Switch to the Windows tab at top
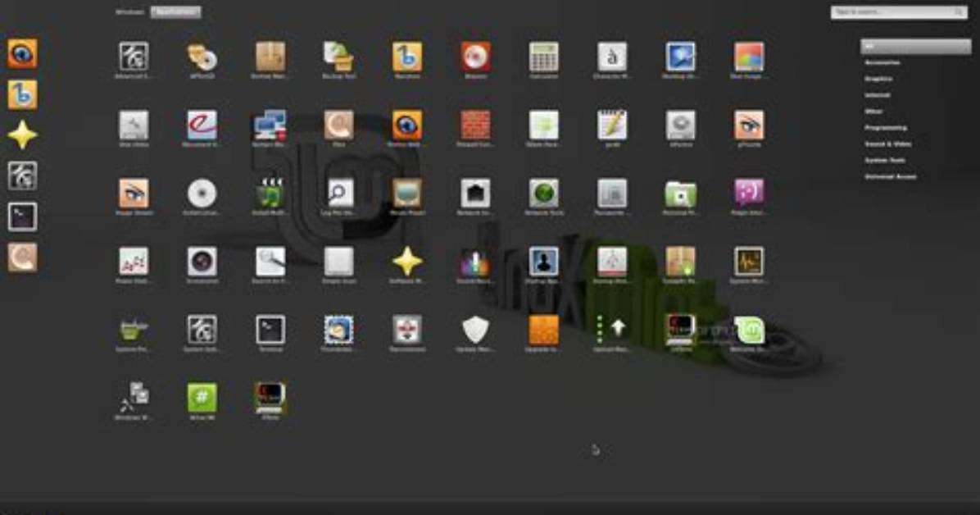 pos(130,11)
